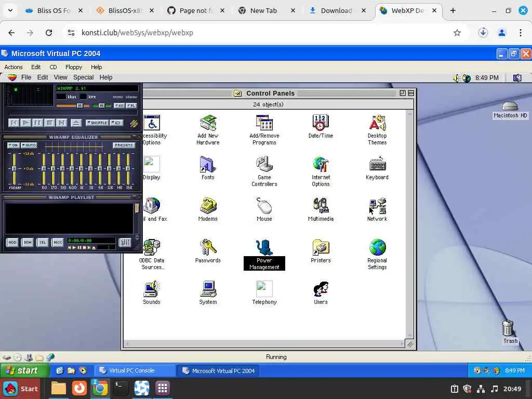
Task: Open the playlist LIST OPTS menu
Action: (125, 242)
